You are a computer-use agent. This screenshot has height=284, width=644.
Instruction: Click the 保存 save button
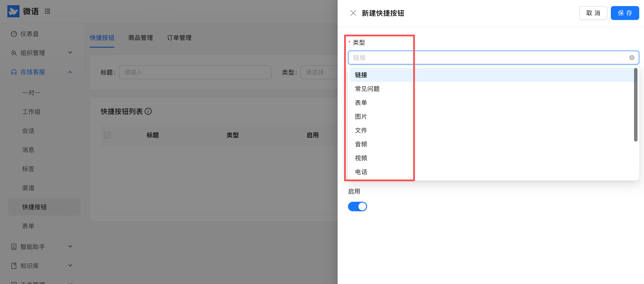(625, 13)
